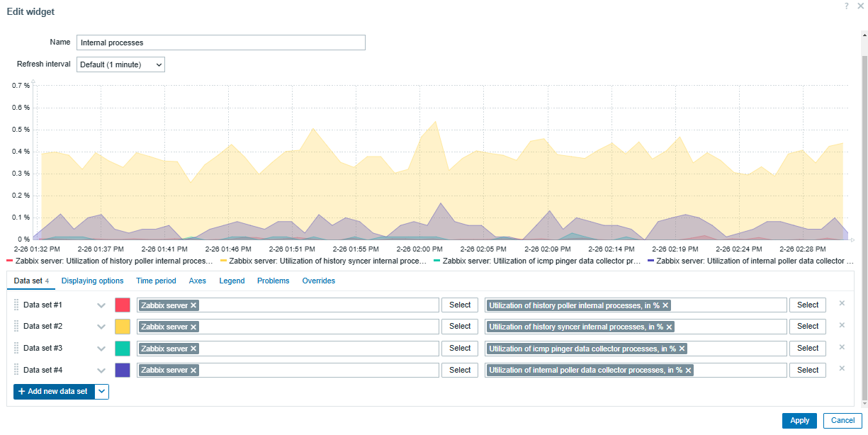Click Select for history syncer item field
Viewport: 868px width, 435px height.
pyautogui.click(x=808, y=327)
